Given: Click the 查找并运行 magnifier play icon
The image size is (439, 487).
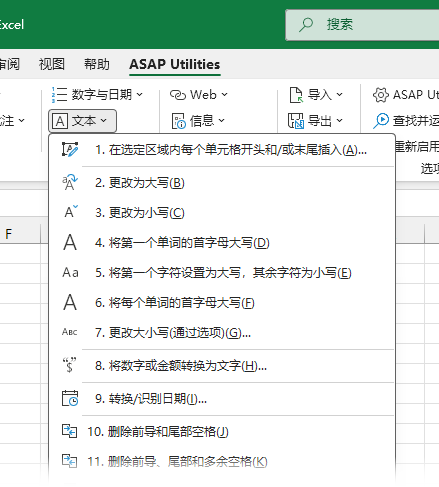Looking at the screenshot, I should coord(381,121).
